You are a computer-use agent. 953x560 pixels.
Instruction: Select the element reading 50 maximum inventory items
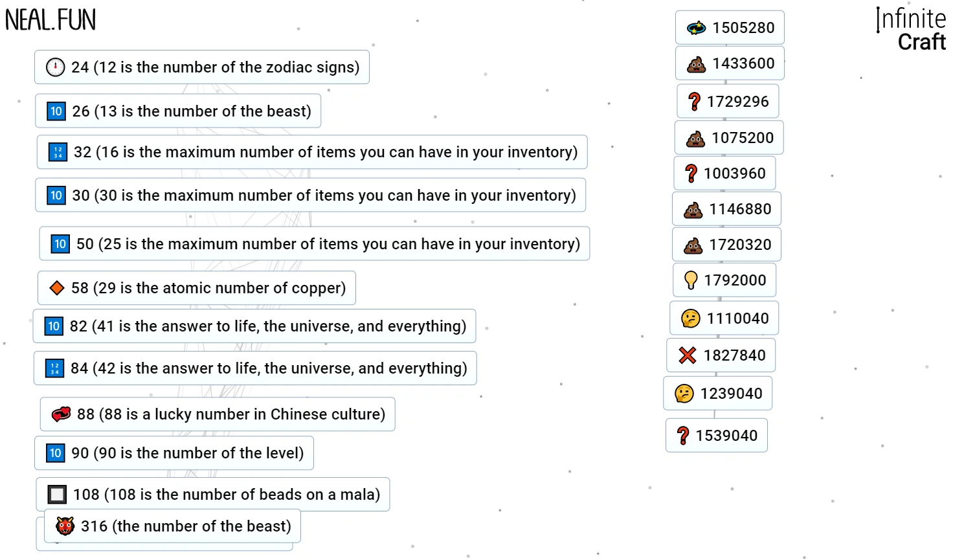[314, 244]
